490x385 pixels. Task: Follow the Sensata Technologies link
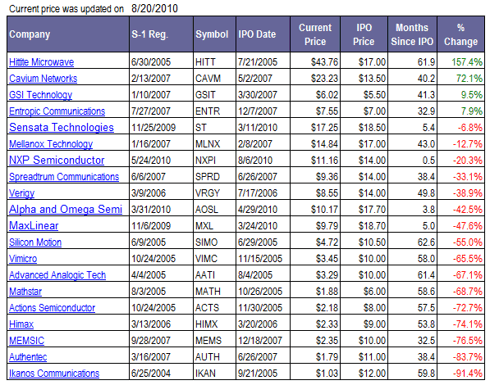[x=61, y=127]
